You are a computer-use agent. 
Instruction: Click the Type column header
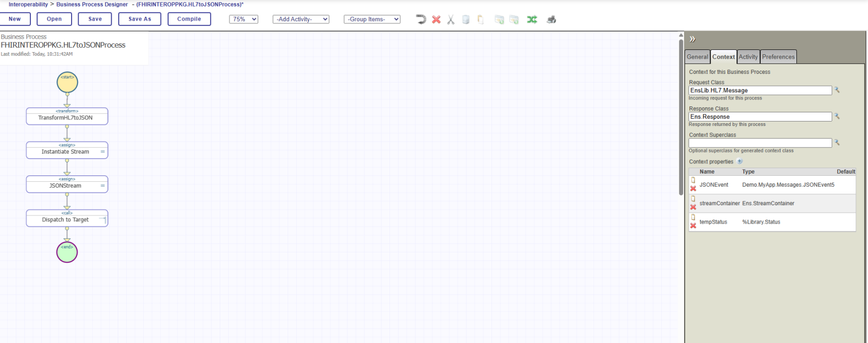[x=748, y=171]
